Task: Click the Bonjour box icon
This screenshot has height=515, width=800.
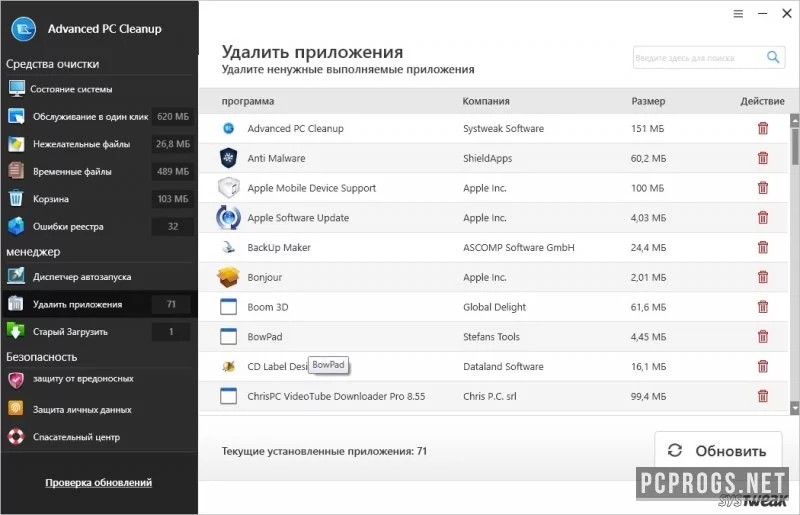Action: 228,277
